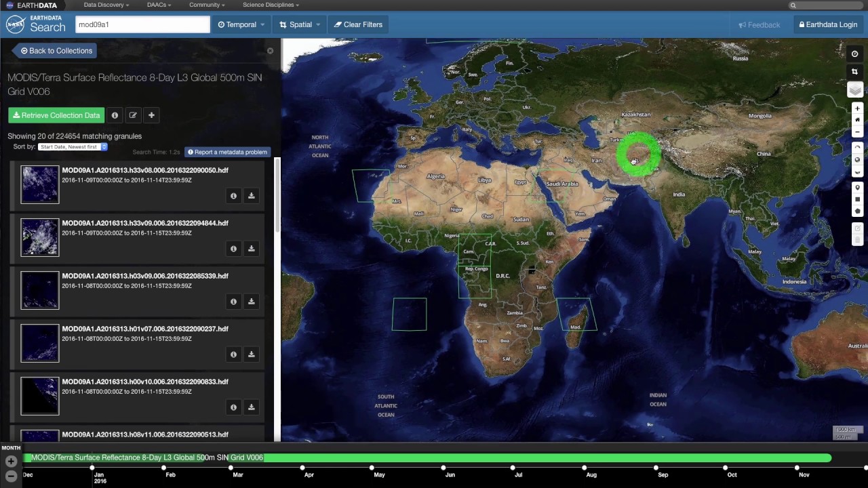Download granule MOD09A1 h33v08 file
The width and height of the screenshot is (868, 488).
pos(251,196)
